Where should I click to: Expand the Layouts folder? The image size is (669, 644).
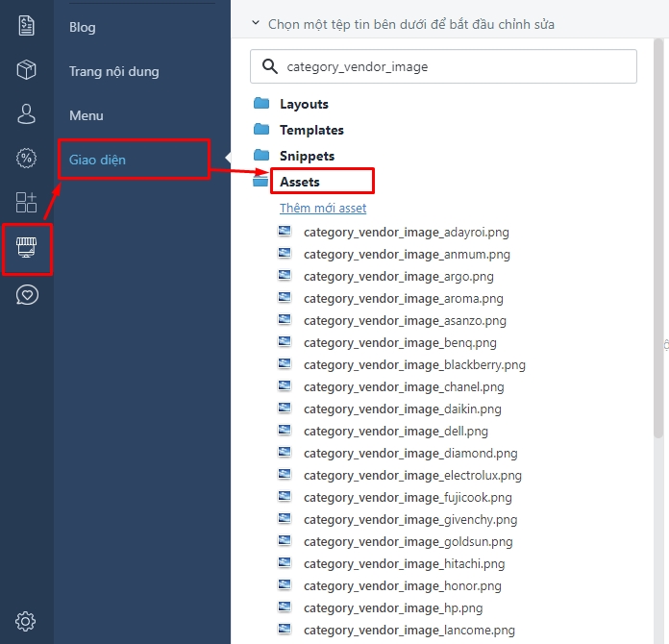[x=304, y=104]
